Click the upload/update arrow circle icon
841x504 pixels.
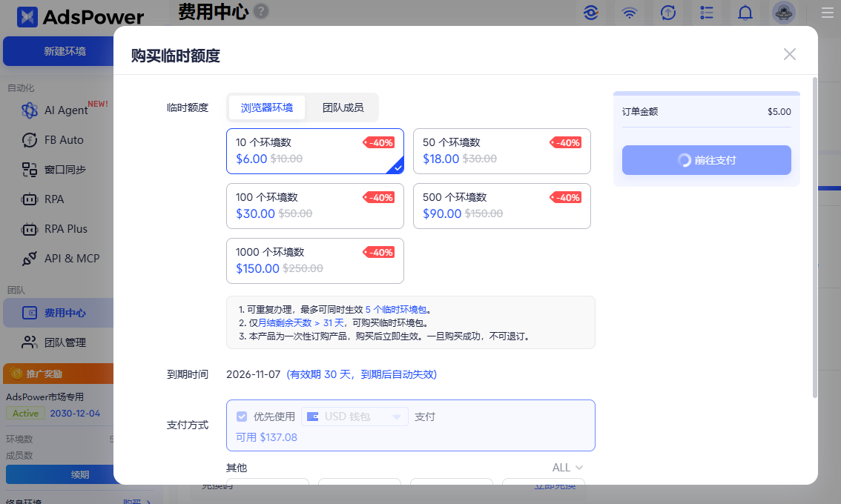click(667, 13)
